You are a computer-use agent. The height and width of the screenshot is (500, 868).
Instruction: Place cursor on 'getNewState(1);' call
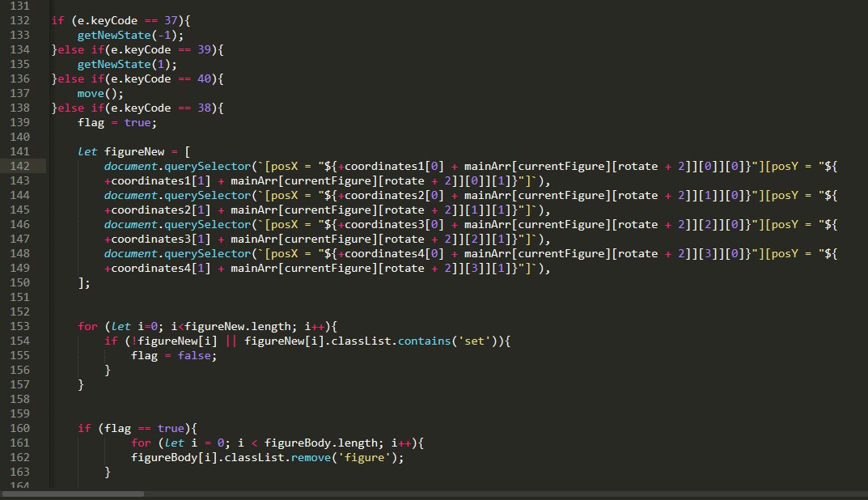127,64
